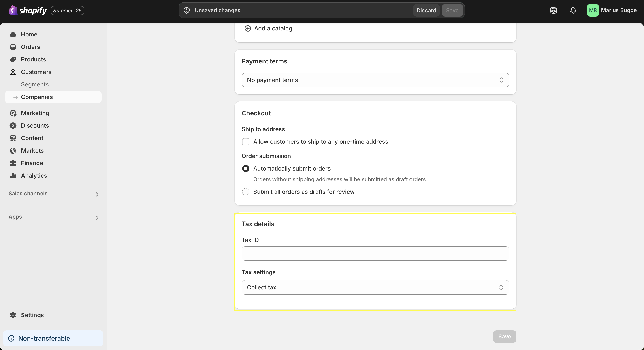Click the Markets globe icon

click(13, 151)
